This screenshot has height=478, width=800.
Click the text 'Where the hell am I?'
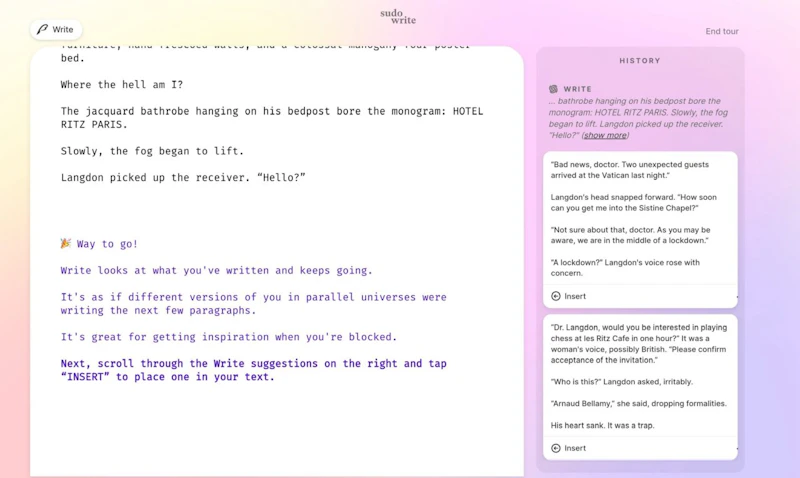tap(122, 85)
